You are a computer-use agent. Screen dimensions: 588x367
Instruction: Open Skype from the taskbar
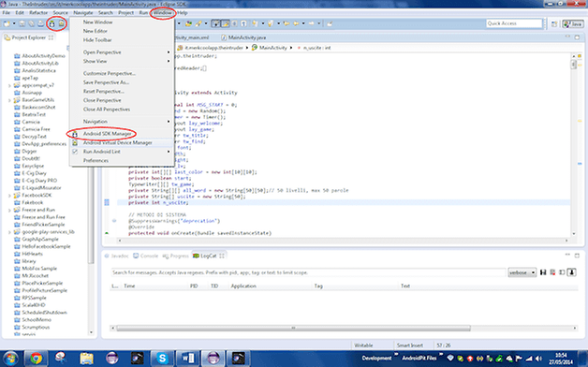162,359
